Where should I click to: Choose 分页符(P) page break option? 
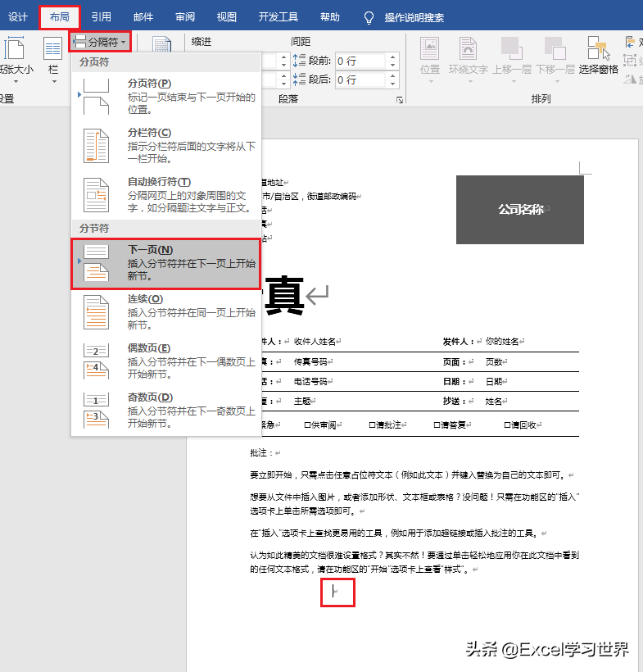(x=165, y=97)
